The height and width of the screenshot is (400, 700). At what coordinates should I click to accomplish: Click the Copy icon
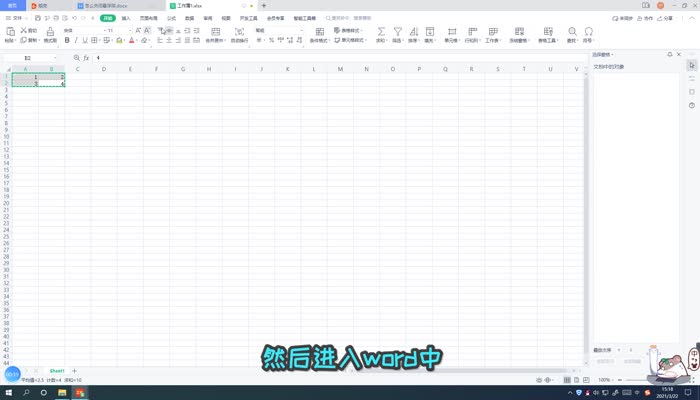[x=24, y=40]
